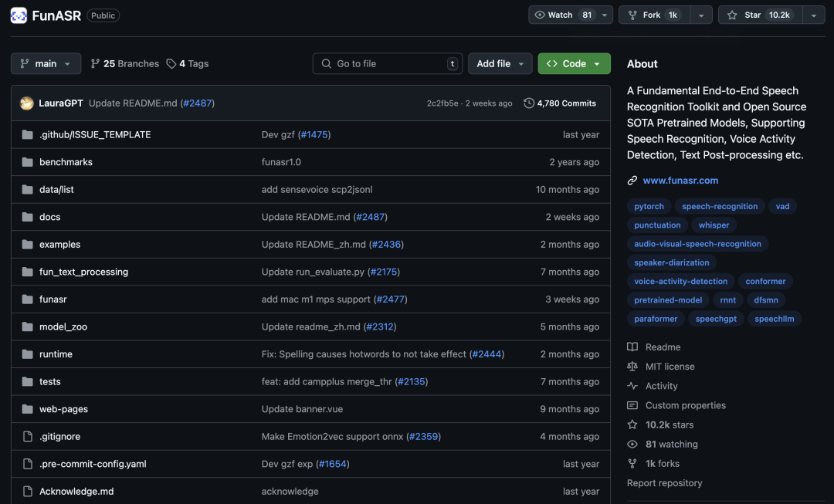
Task: Click the LauraGPT author name
Action: click(x=61, y=103)
